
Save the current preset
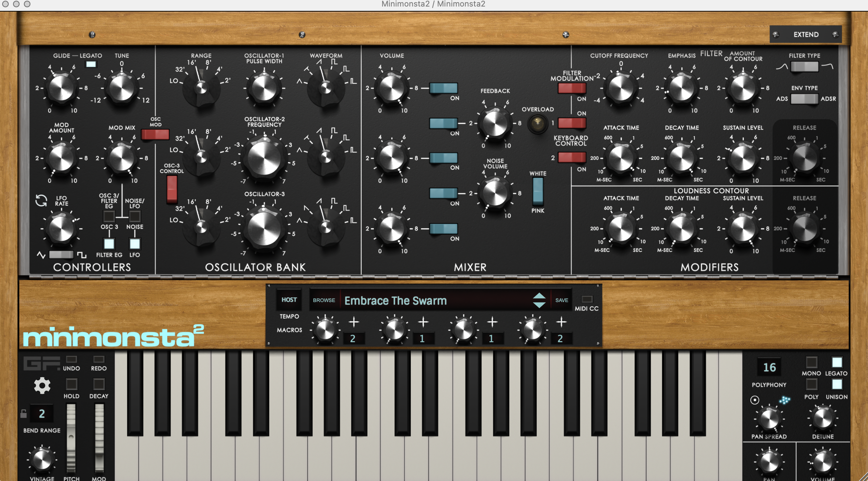point(561,300)
